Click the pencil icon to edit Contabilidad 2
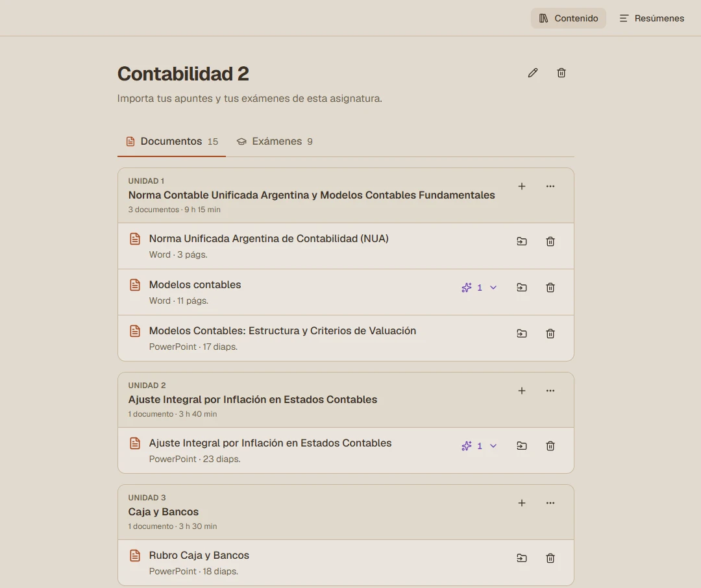Viewport: 701px width, 588px height. point(532,73)
